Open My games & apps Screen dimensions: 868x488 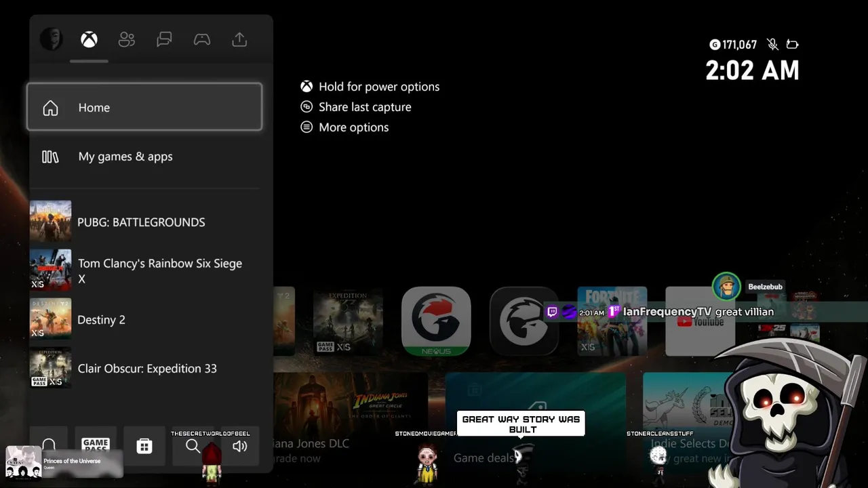(144, 157)
